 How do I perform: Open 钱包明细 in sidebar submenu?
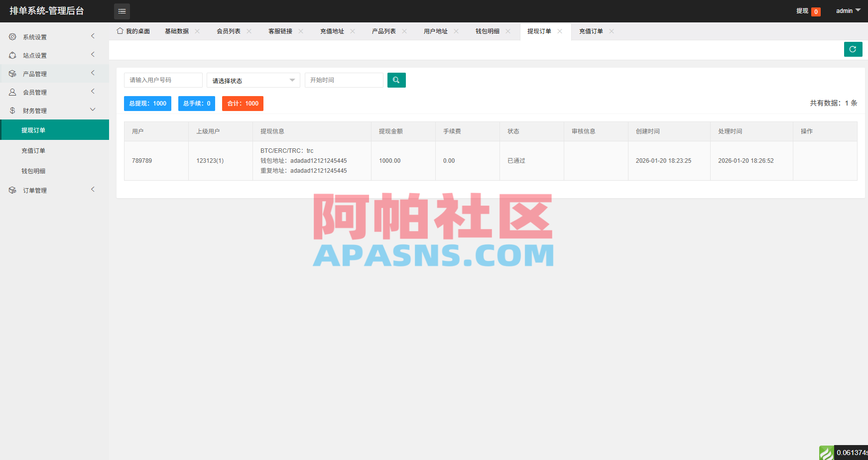click(x=54, y=171)
